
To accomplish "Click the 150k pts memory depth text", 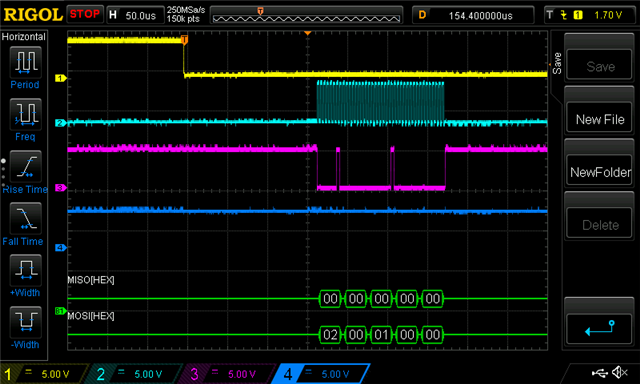I will coord(183,19).
